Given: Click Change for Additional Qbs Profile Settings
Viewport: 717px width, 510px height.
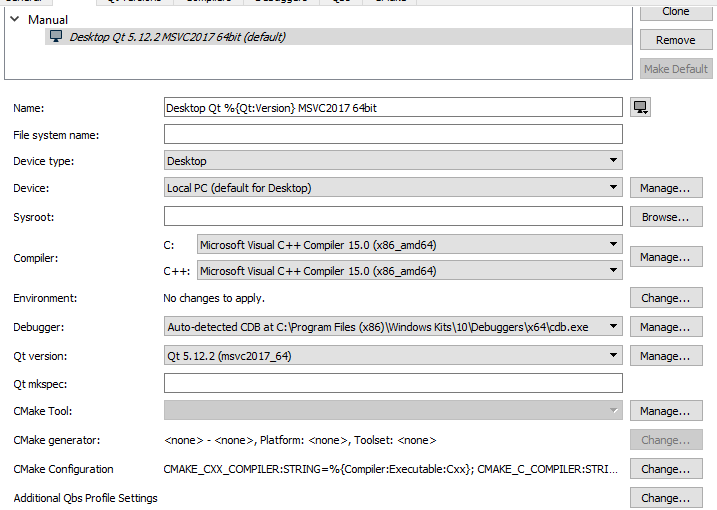Looking at the screenshot, I should click(666, 498).
